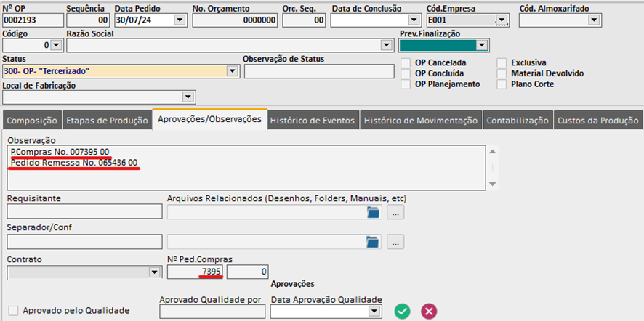
Task: Click the Ped.Compras sequence field showing 0
Action: (x=248, y=272)
